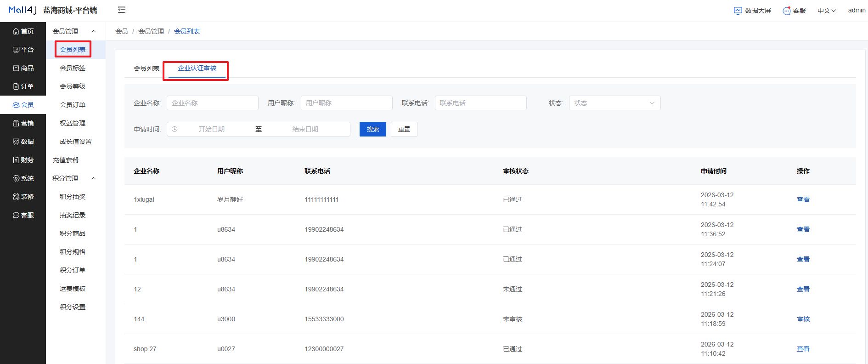Open the 商品 products section
This screenshot has height=364, width=868.
coord(23,68)
